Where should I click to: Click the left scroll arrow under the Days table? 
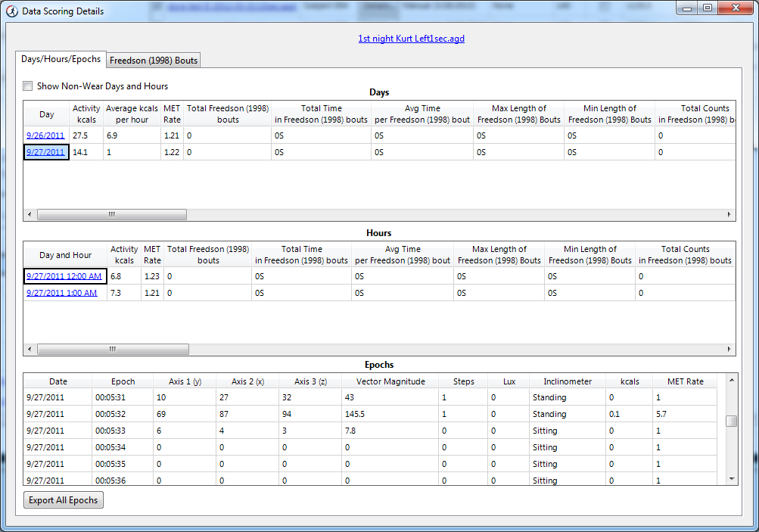27,214
